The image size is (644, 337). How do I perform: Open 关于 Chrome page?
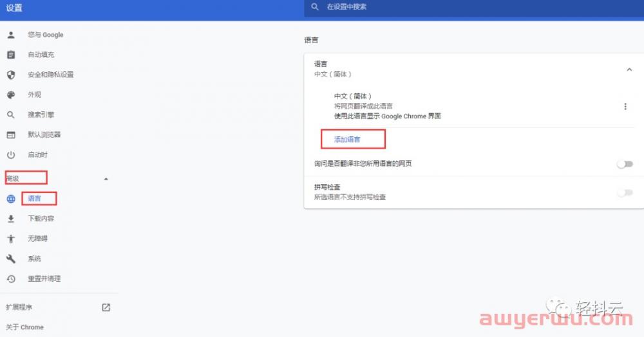pyautogui.click(x=24, y=327)
